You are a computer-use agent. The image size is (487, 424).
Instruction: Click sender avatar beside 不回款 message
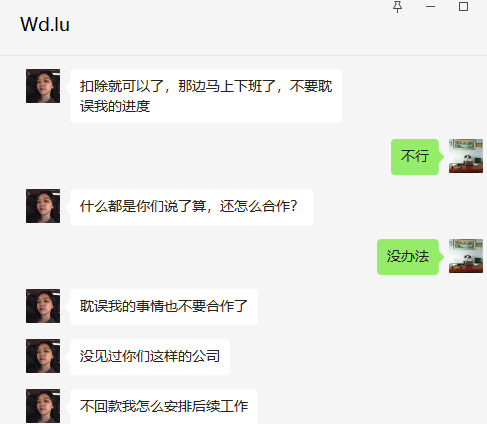click(x=43, y=406)
